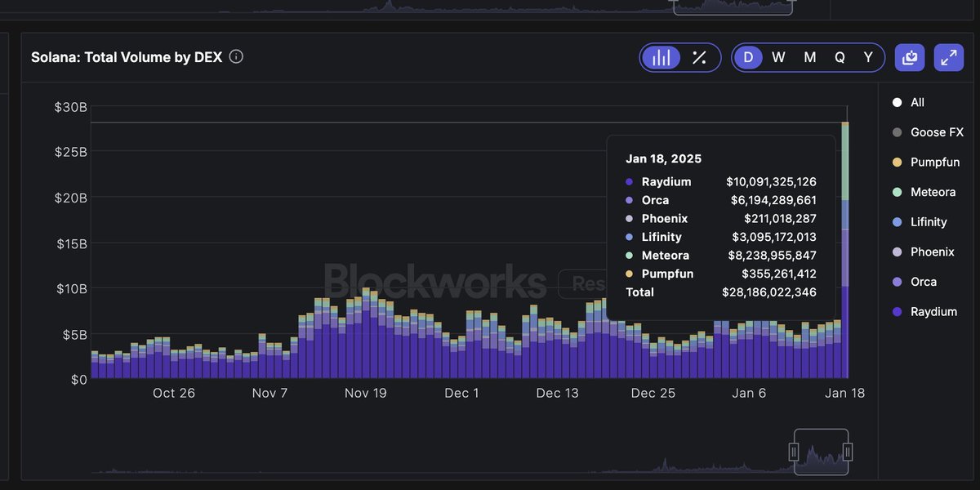Image resolution: width=980 pixels, height=490 pixels.
Task: Toggle the Goose FX legend series
Action: pos(929,132)
